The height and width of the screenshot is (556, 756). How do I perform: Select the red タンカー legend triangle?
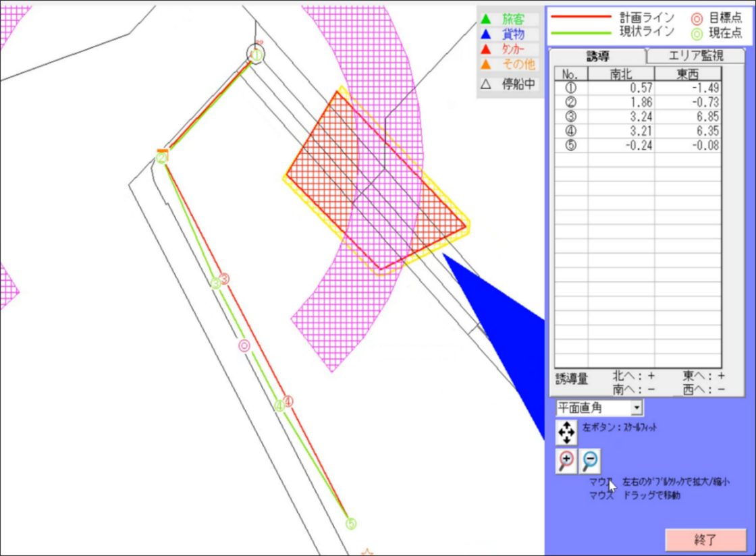(485, 49)
